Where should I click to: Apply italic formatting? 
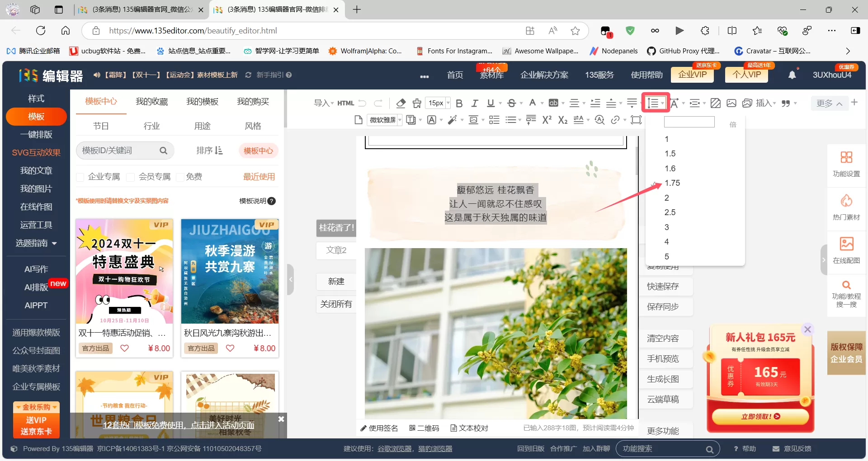pos(475,103)
